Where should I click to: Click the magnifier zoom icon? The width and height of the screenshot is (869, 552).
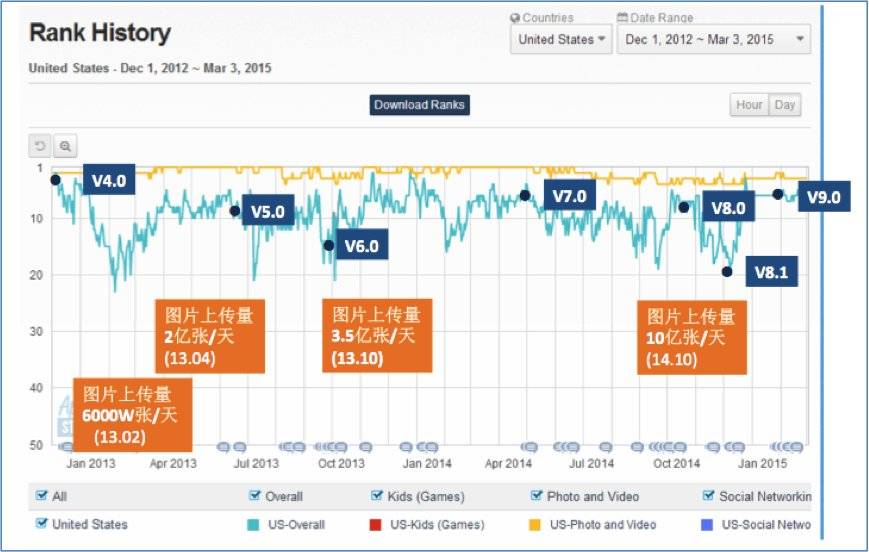coord(65,146)
